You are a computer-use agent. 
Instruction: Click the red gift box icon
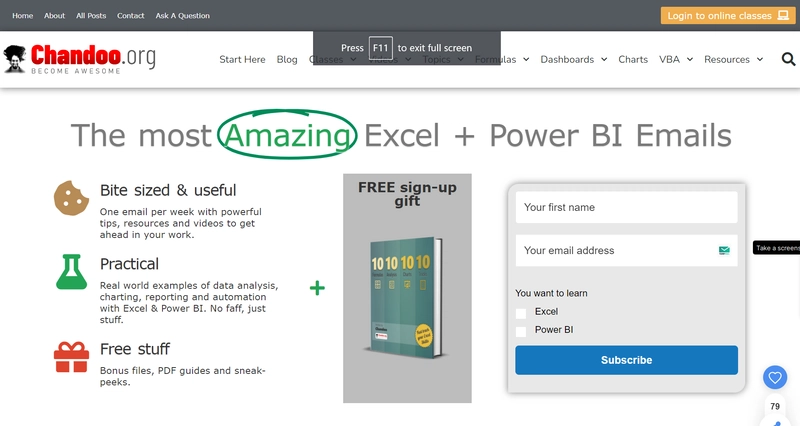tap(71, 357)
